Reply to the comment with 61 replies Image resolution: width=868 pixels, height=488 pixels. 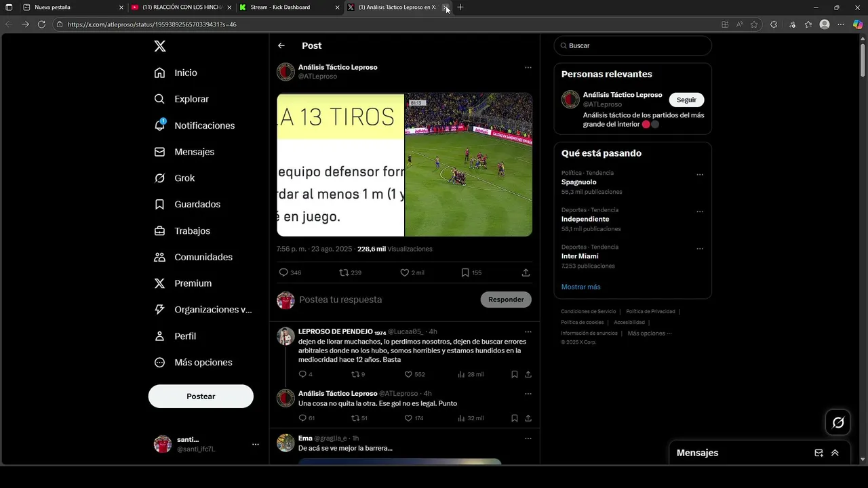coord(307,418)
